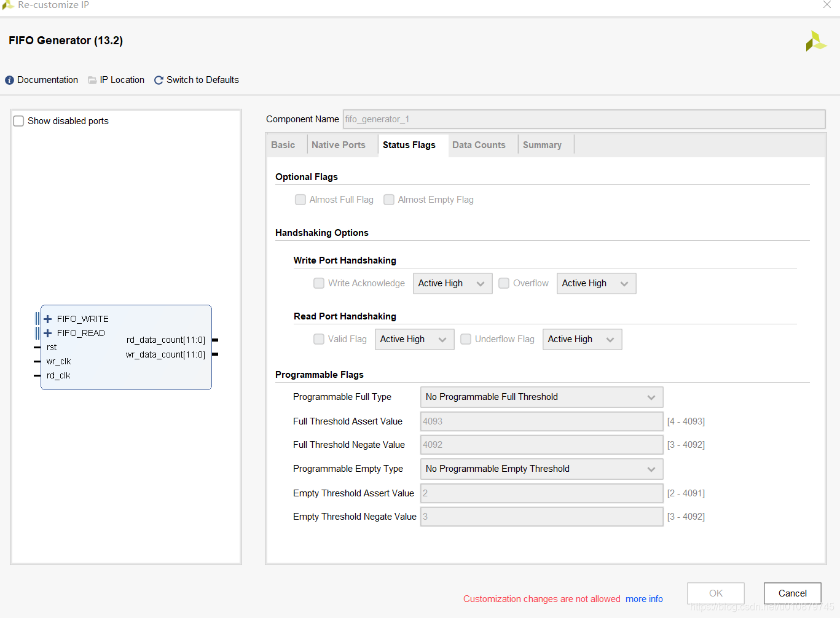Click the Customization changes are not allowed message

(x=542, y=599)
